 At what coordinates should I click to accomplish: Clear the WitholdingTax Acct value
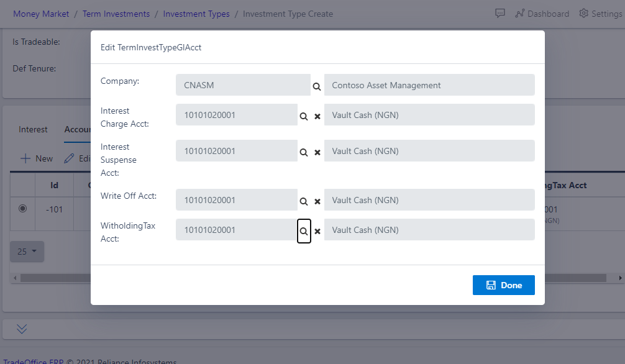click(317, 230)
